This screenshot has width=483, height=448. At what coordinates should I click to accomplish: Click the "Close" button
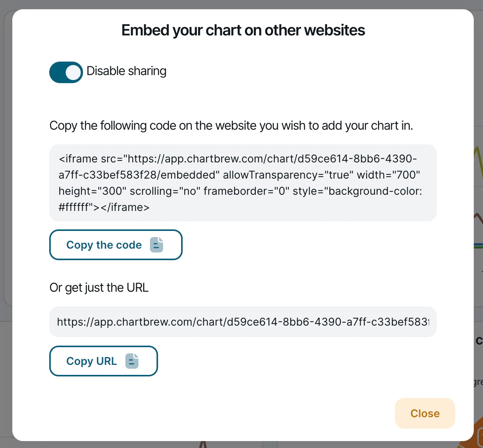pyautogui.click(x=425, y=413)
